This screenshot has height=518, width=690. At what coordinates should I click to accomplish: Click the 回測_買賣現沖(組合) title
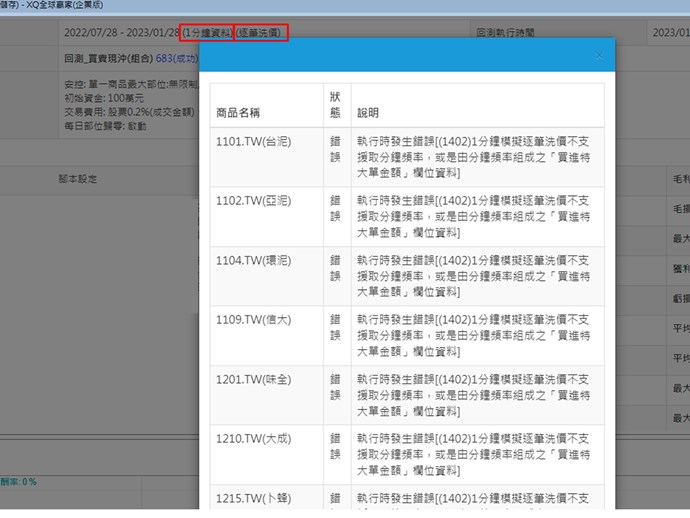click(107, 59)
